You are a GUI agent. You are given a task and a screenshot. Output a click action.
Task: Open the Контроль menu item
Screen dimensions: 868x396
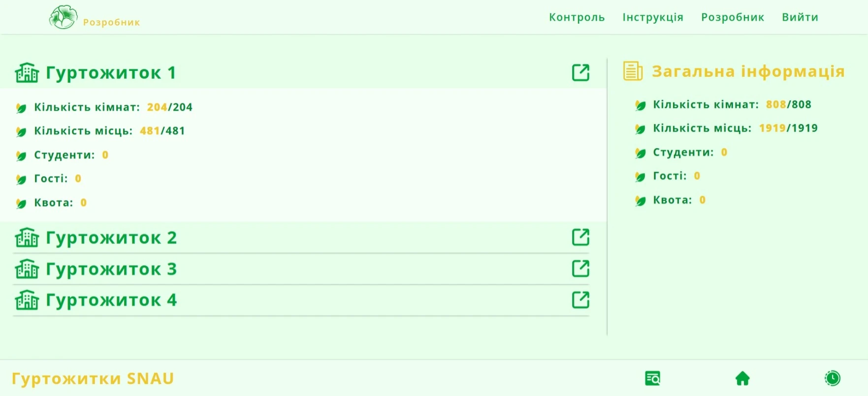(577, 17)
